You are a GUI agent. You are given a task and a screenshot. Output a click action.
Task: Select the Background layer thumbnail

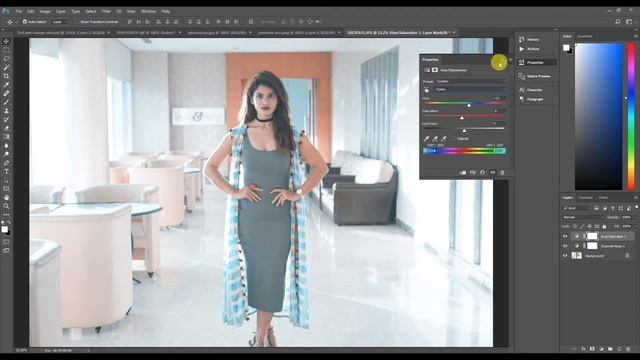[x=577, y=256]
